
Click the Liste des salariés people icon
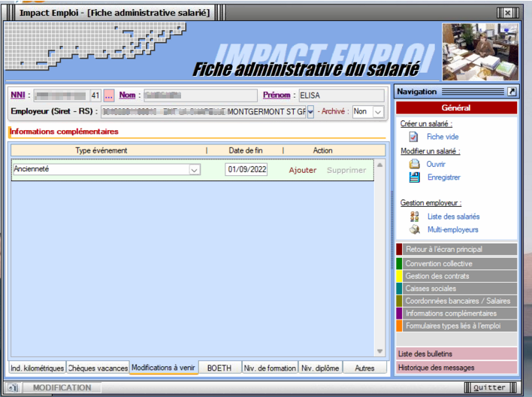click(x=413, y=217)
